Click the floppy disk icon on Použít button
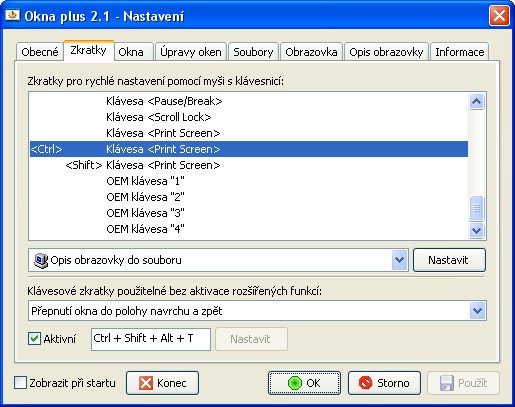515x407 pixels. tap(446, 383)
